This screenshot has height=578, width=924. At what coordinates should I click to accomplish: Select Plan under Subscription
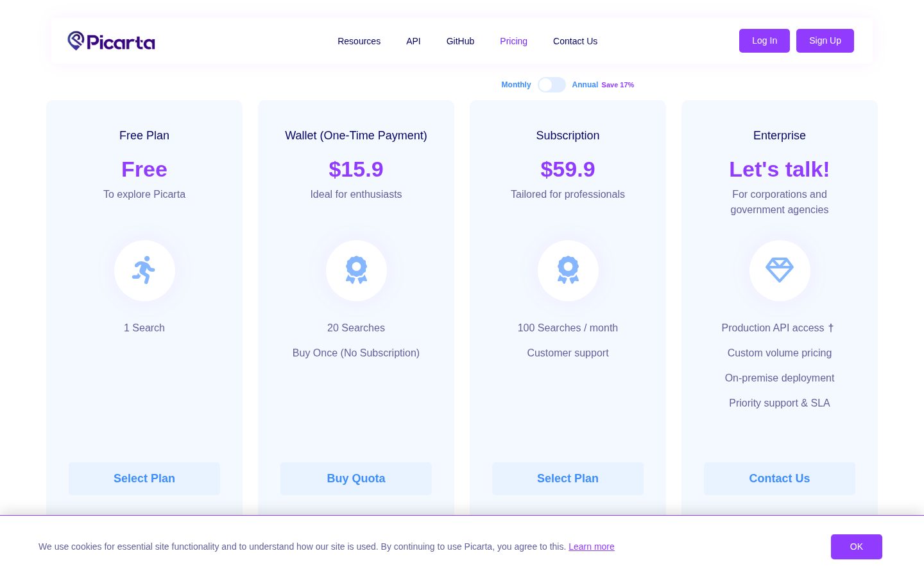[568, 478]
